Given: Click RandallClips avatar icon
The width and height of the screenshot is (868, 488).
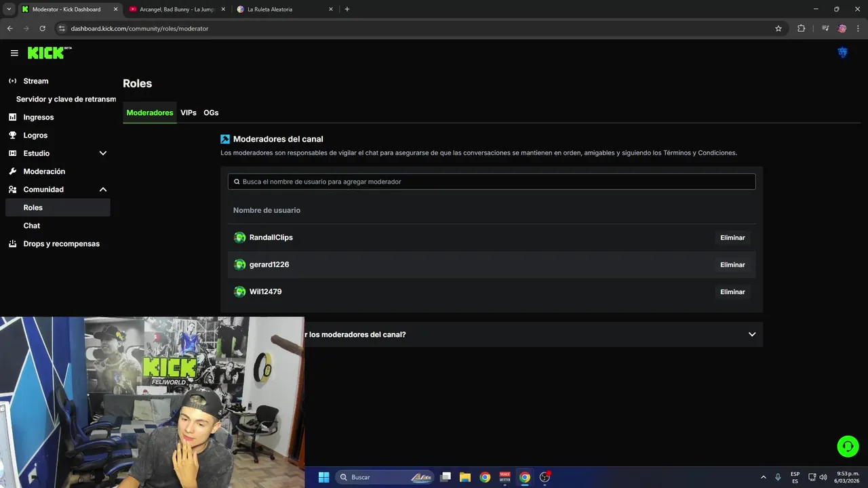Looking at the screenshot, I should 239,237.
